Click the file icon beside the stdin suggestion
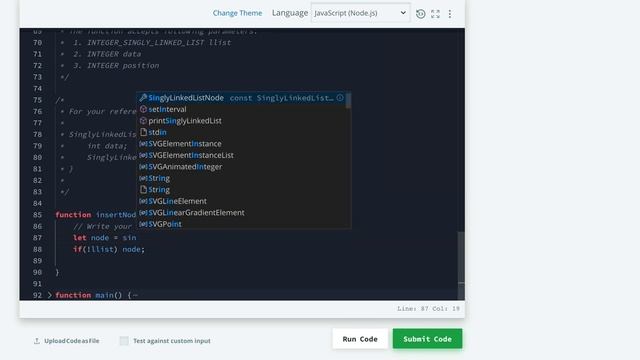The width and height of the screenshot is (640, 360). [143, 132]
